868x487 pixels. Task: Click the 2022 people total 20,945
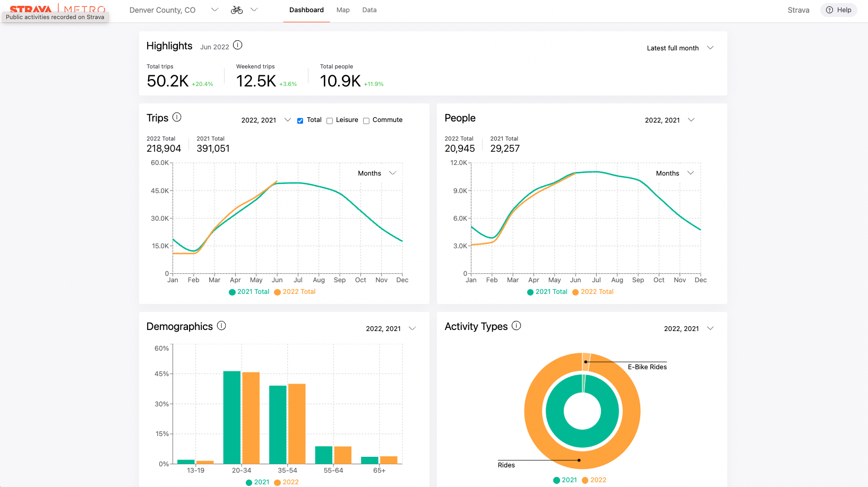[x=460, y=149]
